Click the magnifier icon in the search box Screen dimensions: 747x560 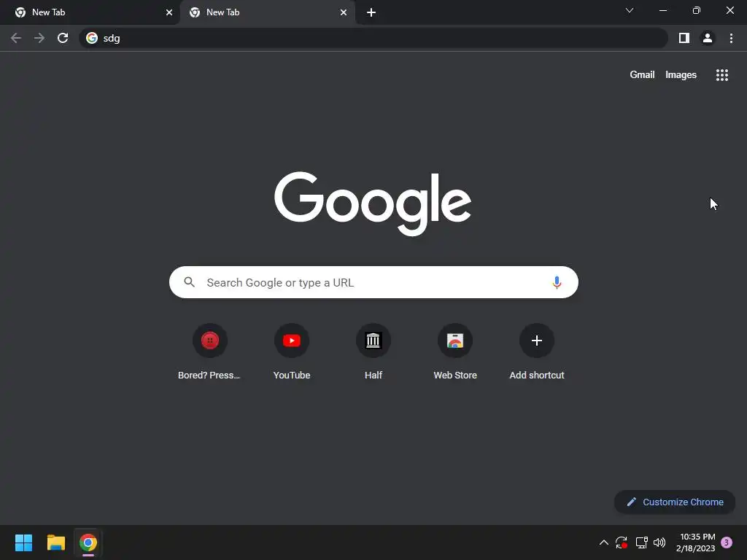189,282
